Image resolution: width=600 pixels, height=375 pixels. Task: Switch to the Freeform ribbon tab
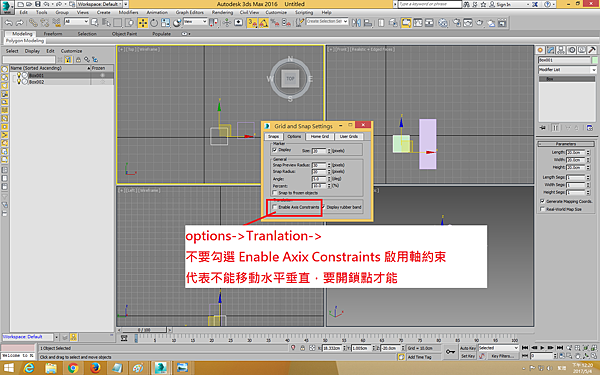[53, 34]
